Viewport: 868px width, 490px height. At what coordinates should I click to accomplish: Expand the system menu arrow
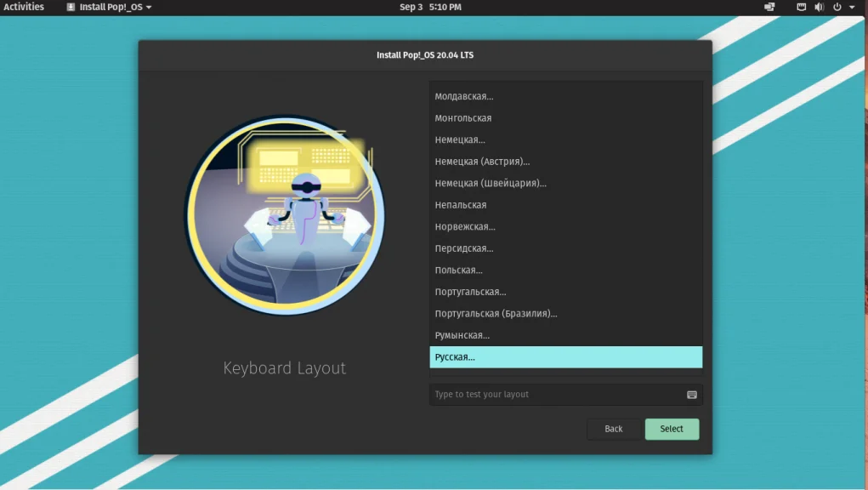click(x=852, y=7)
